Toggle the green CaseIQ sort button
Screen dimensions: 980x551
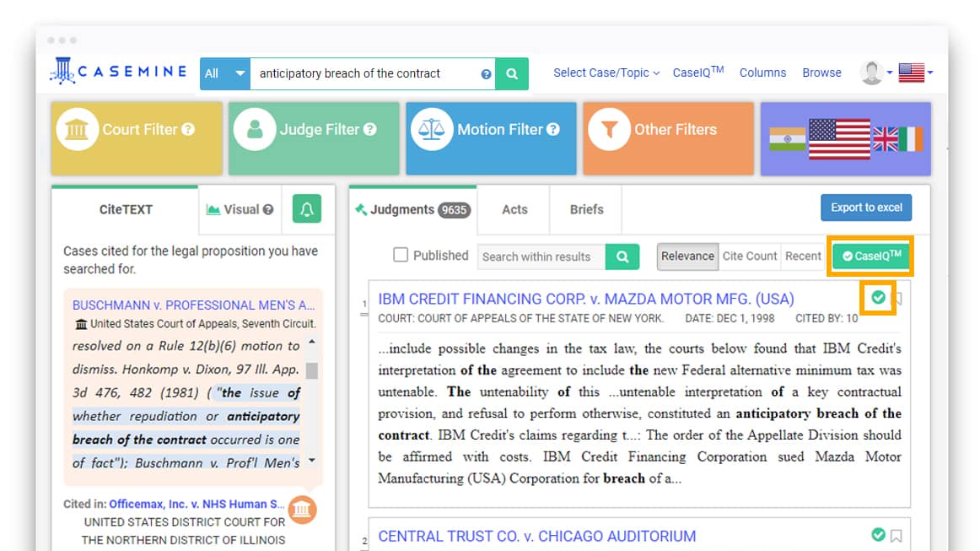[x=871, y=257]
